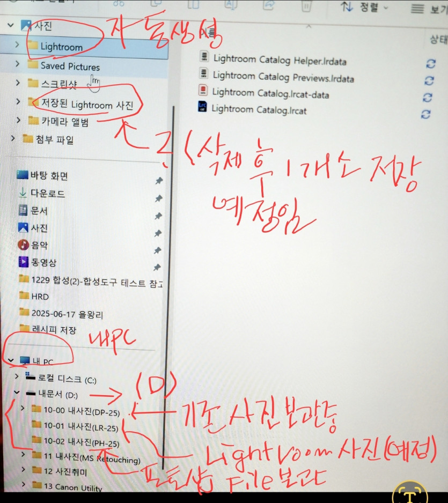Click the 내문서 (D:) drive icon
The height and width of the screenshot is (503, 448).
coord(31,393)
